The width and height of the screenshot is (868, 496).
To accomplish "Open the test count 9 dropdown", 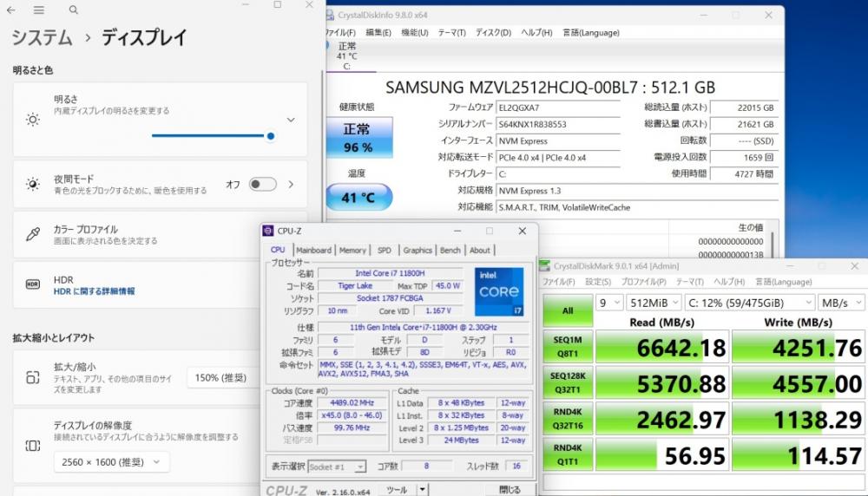I will pos(609,303).
